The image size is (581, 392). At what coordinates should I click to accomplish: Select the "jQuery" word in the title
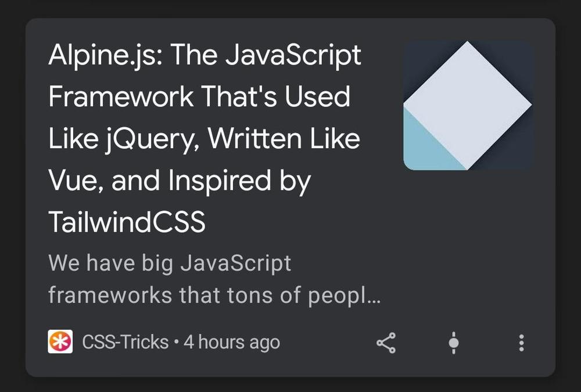click(153, 140)
